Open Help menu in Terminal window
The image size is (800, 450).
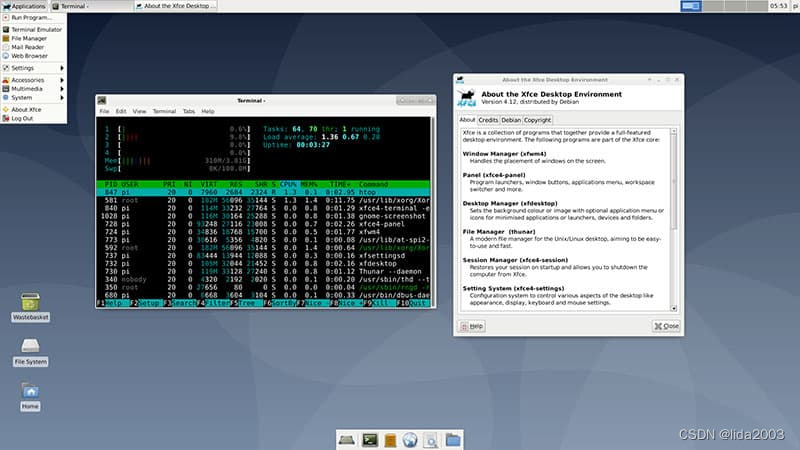tap(208, 111)
